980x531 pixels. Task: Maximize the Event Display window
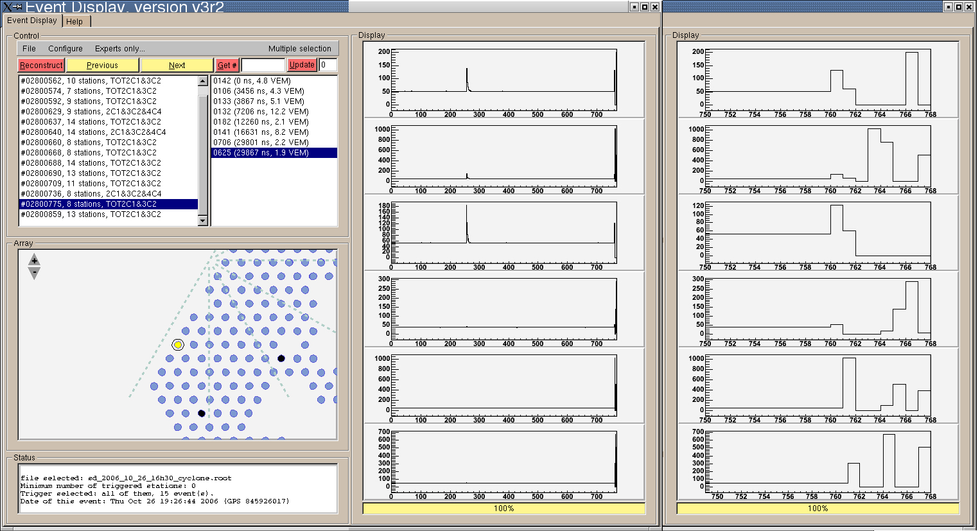click(x=645, y=7)
